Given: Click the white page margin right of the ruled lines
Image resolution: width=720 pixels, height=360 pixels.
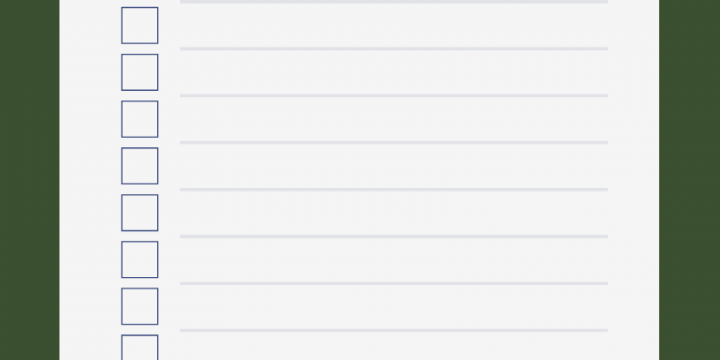Looking at the screenshot, I should (x=633, y=180).
